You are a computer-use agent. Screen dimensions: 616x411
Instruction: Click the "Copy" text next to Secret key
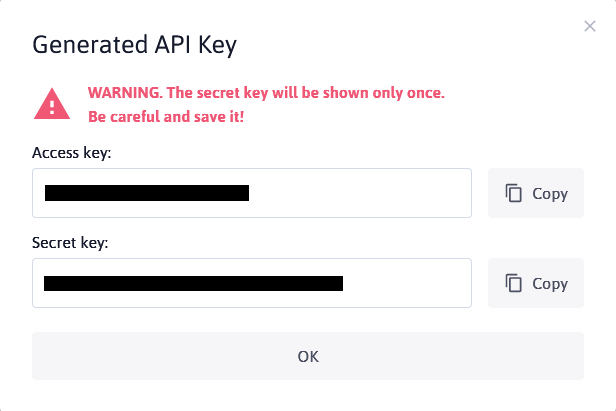[550, 284]
